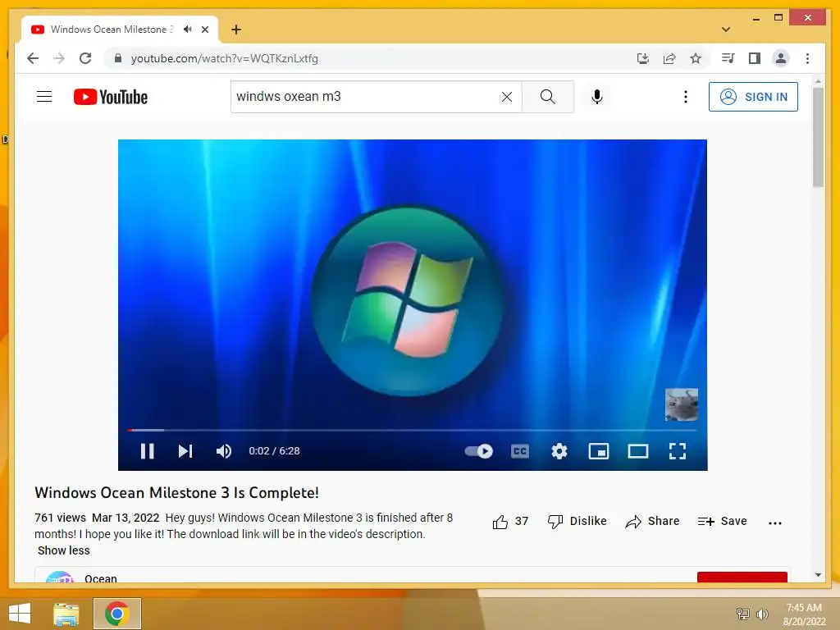This screenshot has height=630, width=840.
Task: Reload the current page
Action: click(85, 58)
